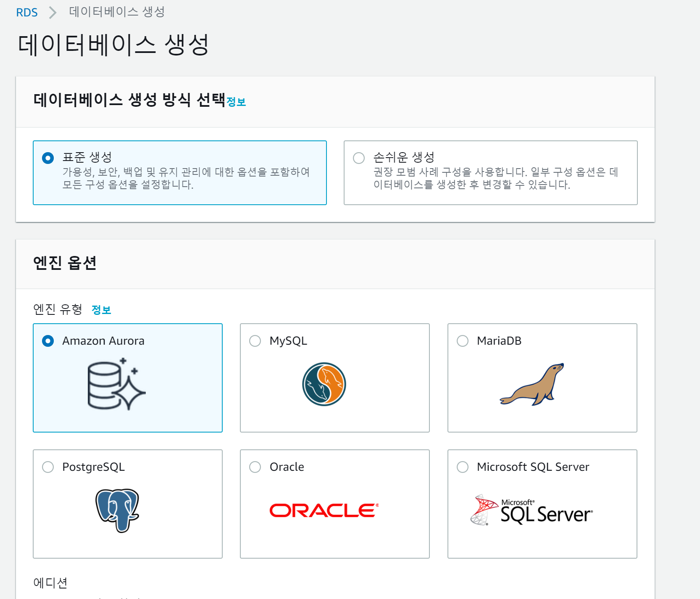Click the red Oracle logo

324,510
